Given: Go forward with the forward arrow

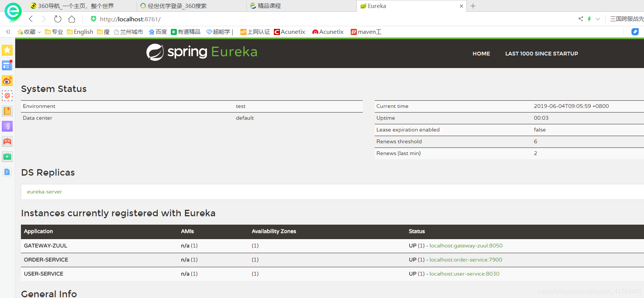Looking at the screenshot, I should (x=44, y=19).
